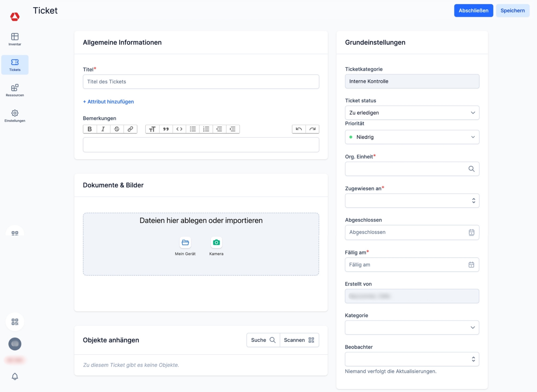
Task: Expand the Ticket status dropdown
Action: [x=412, y=113]
